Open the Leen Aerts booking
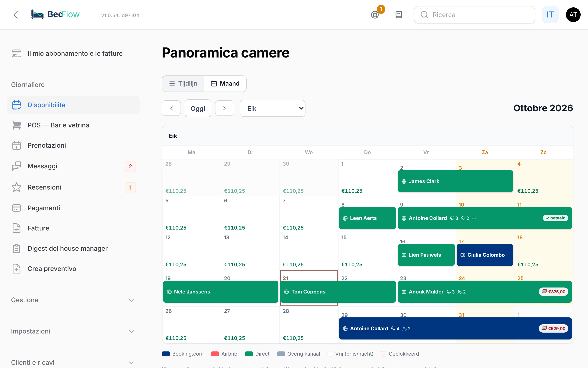 [x=367, y=218]
